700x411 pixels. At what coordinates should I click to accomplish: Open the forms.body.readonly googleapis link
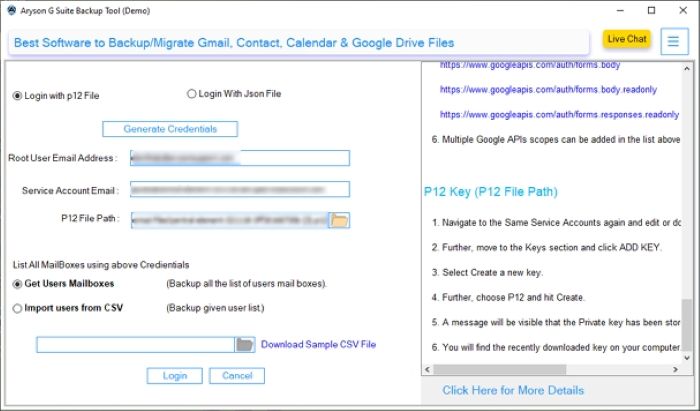548,90
